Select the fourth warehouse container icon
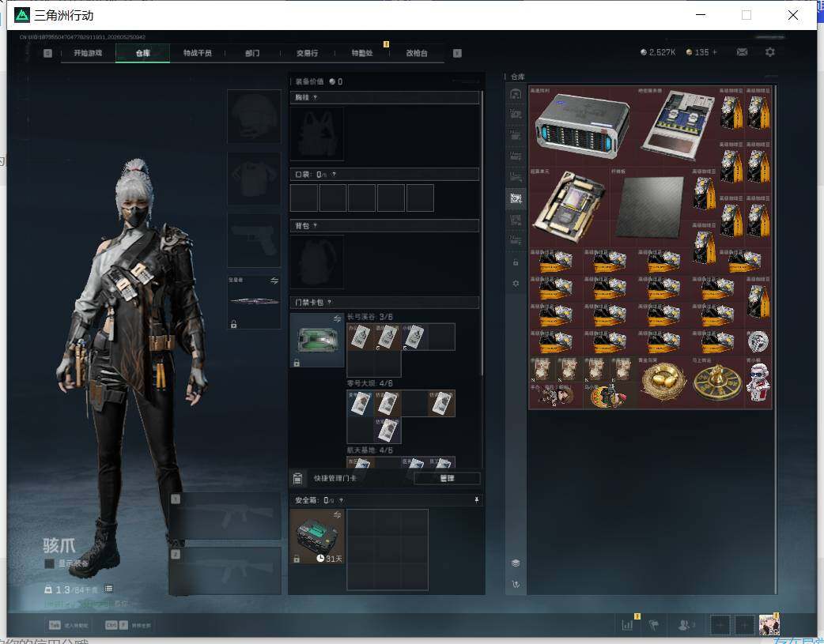Image resolution: width=824 pixels, height=644 pixels. tap(516, 156)
